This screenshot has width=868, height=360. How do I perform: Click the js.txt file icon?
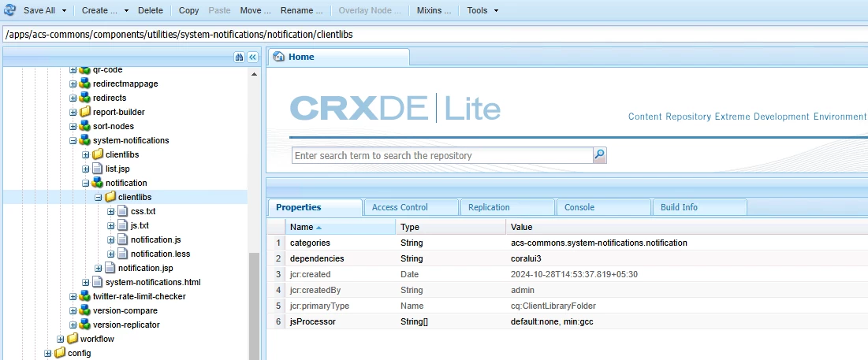122,225
